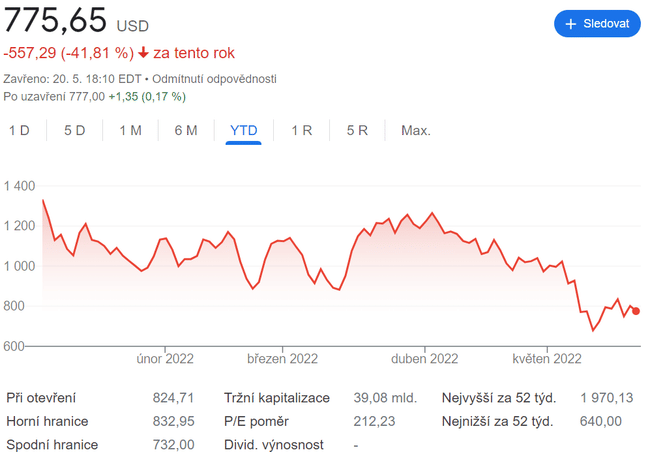This screenshot has width=650, height=456.
Task: Show the 5 R chart range
Action: click(x=358, y=131)
